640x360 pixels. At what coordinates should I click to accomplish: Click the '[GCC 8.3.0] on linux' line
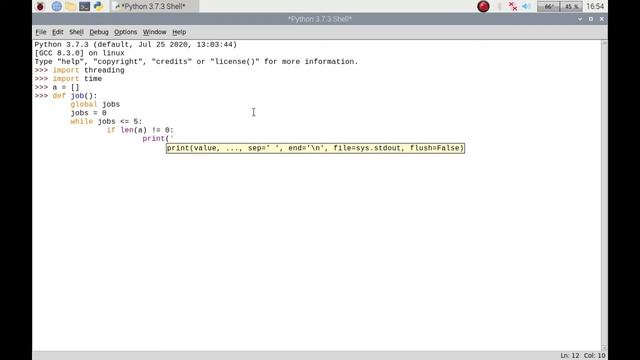pyautogui.click(x=80, y=53)
